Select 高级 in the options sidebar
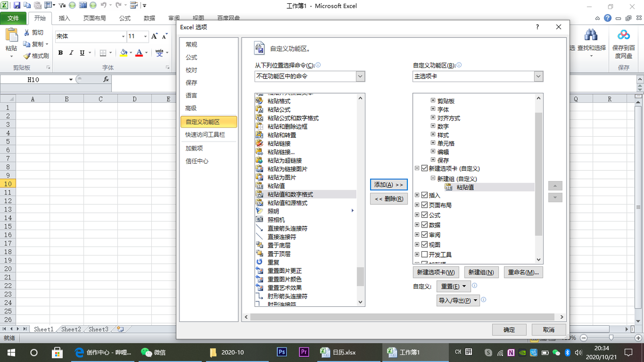 point(191,108)
